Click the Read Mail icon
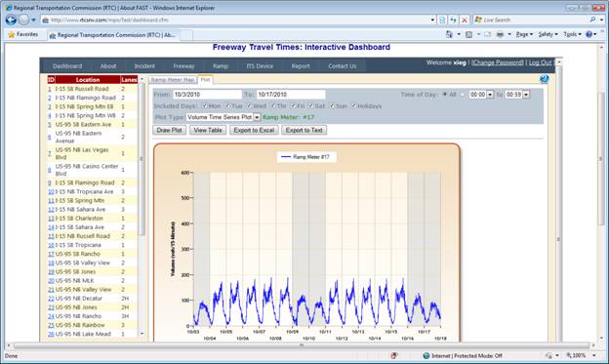The height and width of the screenshot is (364, 609). click(487, 34)
